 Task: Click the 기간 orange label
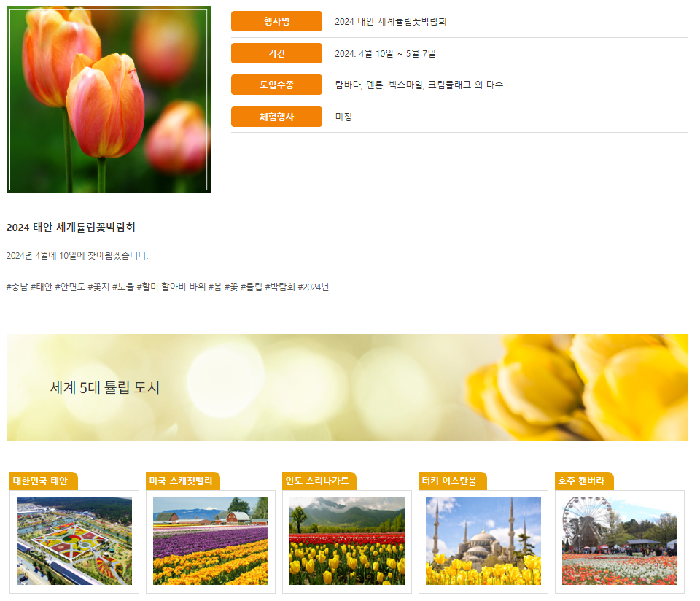pos(276,53)
